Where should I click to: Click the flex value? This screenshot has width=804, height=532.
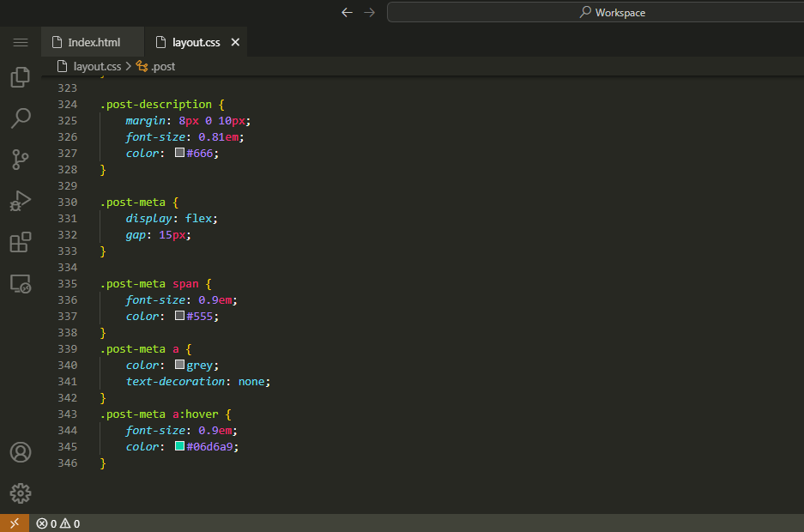pyautogui.click(x=198, y=218)
